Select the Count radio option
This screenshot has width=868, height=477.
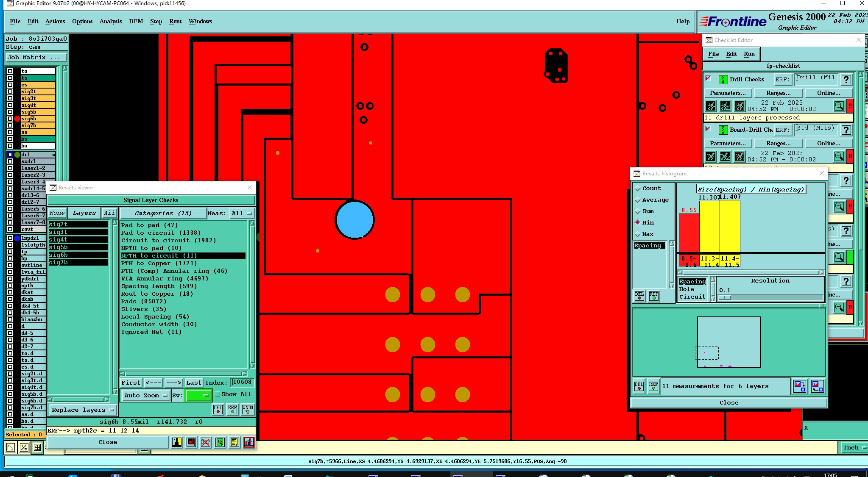[x=638, y=189]
